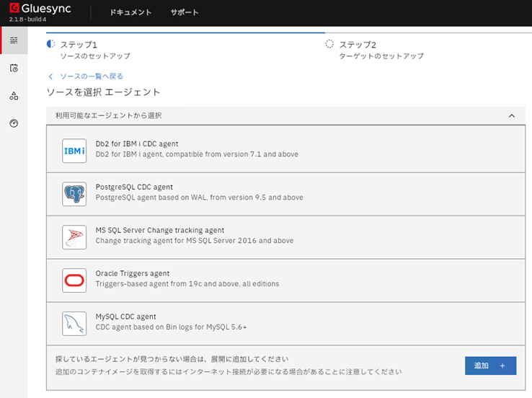532x398 pixels.
Task: Open the サポート menu
Action: [x=185, y=12]
